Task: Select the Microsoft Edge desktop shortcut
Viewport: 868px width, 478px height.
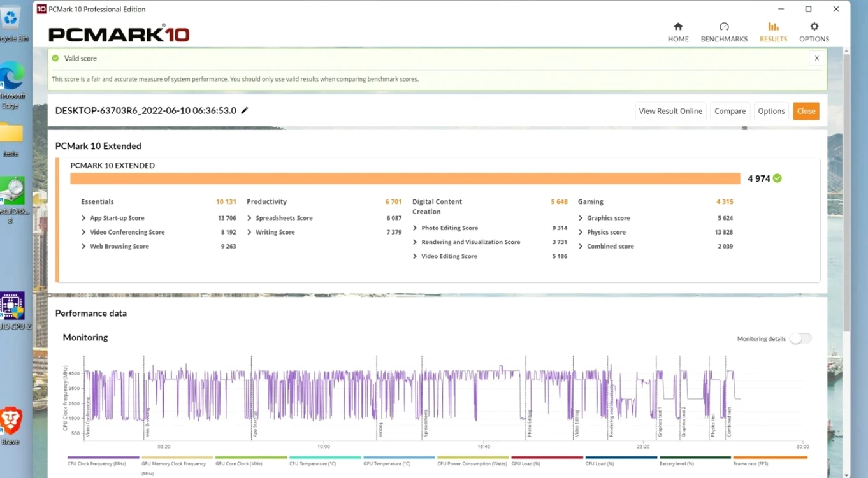Action: (x=12, y=86)
